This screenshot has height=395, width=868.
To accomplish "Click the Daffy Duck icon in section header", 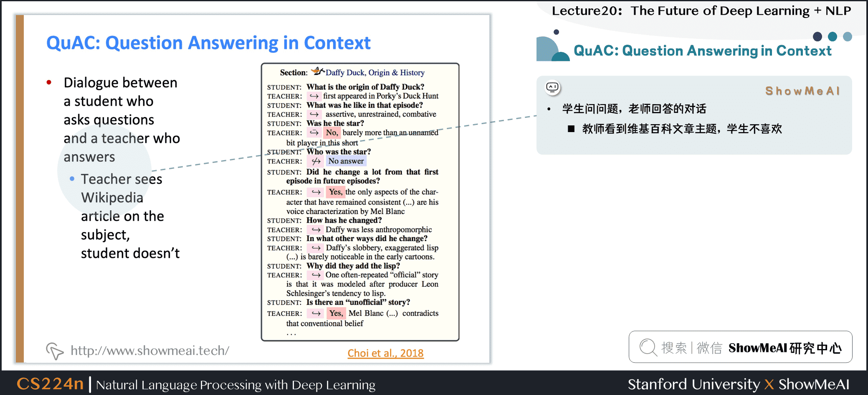I will 318,71.
